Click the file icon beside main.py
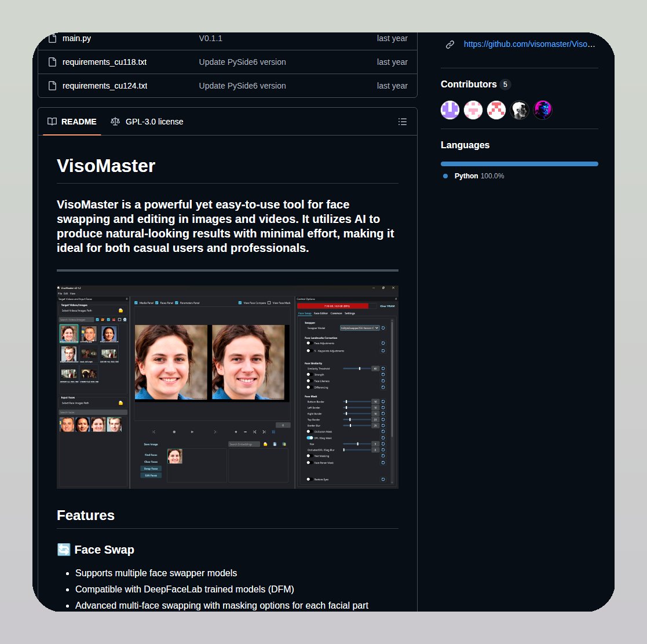Viewport: 647px width, 644px height. [52, 38]
